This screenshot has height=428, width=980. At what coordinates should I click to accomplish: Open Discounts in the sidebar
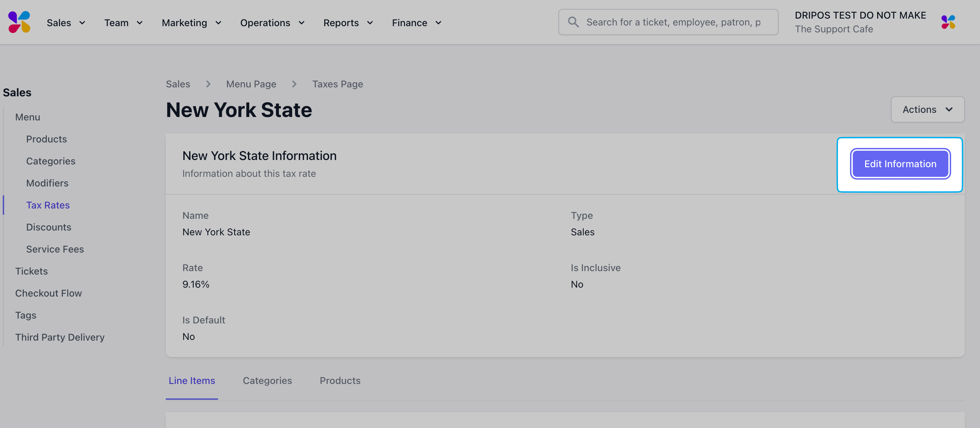(49, 227)
